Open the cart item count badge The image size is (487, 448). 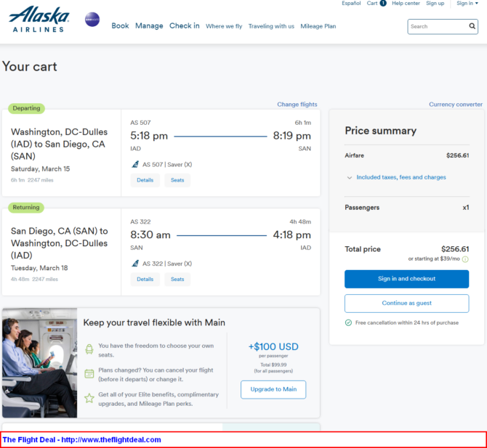click(383, 3)
